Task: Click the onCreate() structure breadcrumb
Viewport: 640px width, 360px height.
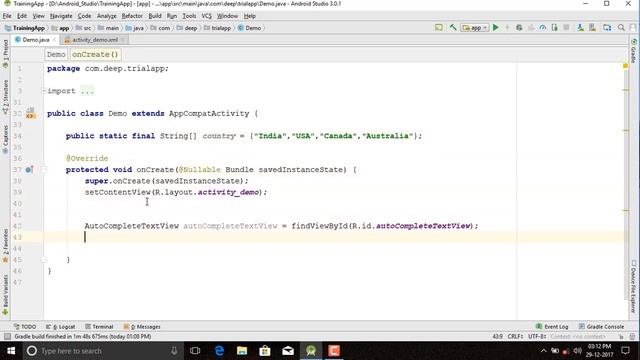Action: pyautogui.click(x=95, y=54)
